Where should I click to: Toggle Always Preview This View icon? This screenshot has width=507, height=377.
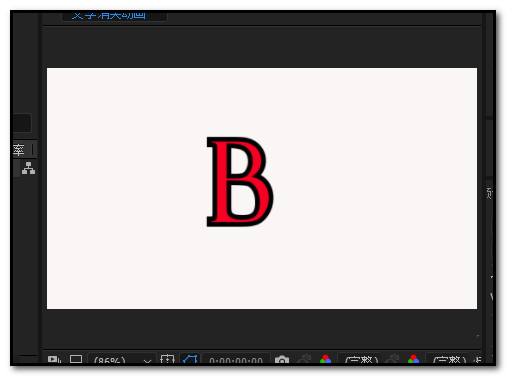[54, 359]
